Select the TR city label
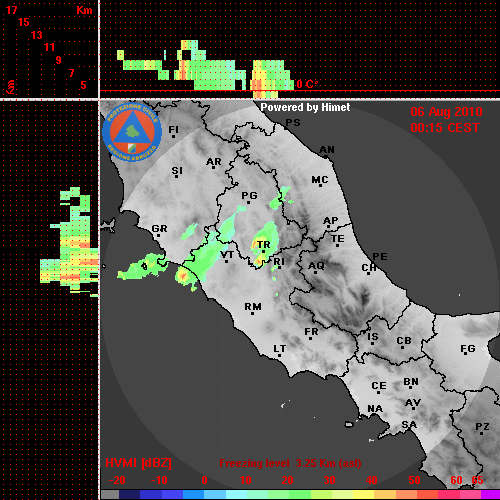 [x=263, y=245]
